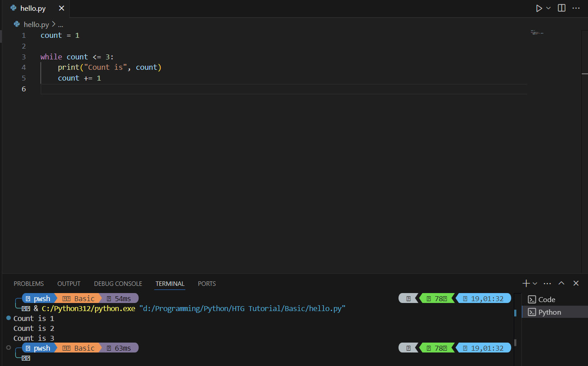This screenshot has width=588, height=366.
Task: Close the hello.py editor tab
Action: point(62,9)
